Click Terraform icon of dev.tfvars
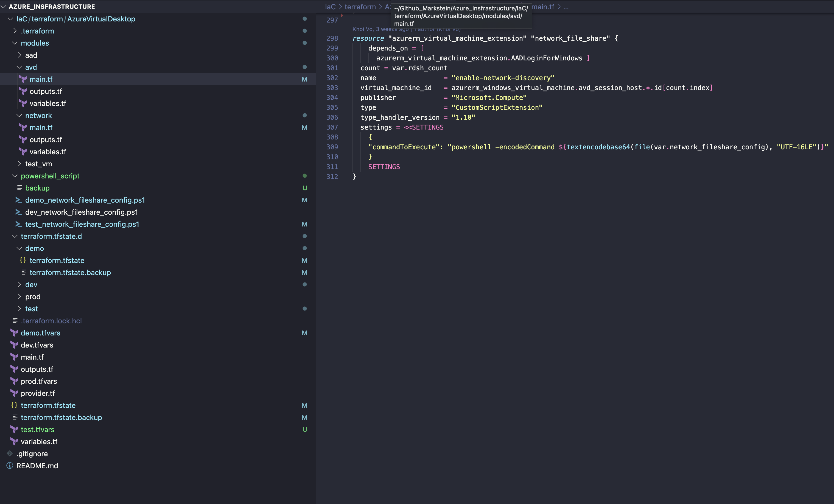 14,345
